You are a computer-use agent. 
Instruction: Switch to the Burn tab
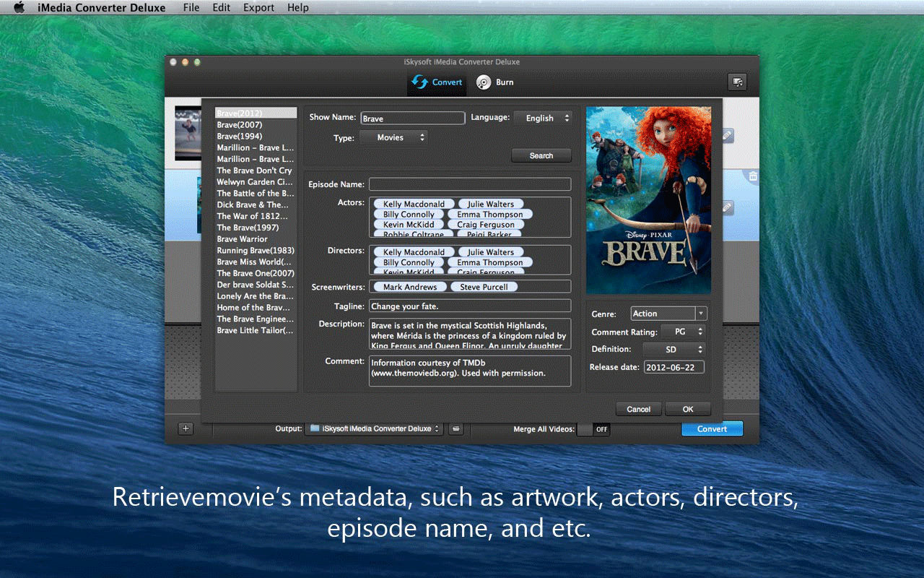pos(494,82)
